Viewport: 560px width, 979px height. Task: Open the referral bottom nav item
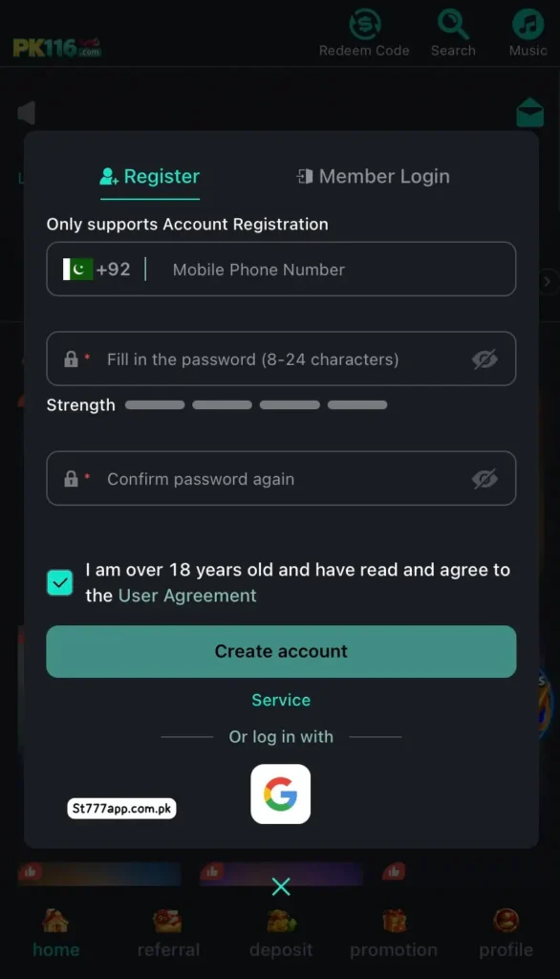pos(168,933)
